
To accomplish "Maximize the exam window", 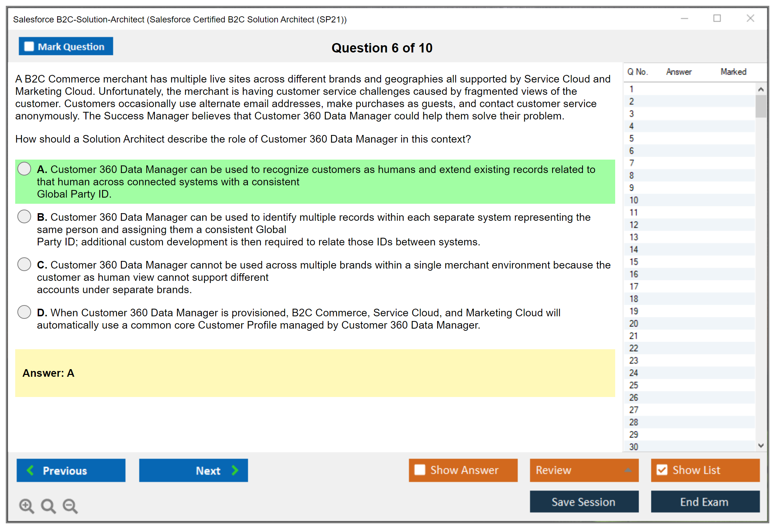I will click(717, 18).
